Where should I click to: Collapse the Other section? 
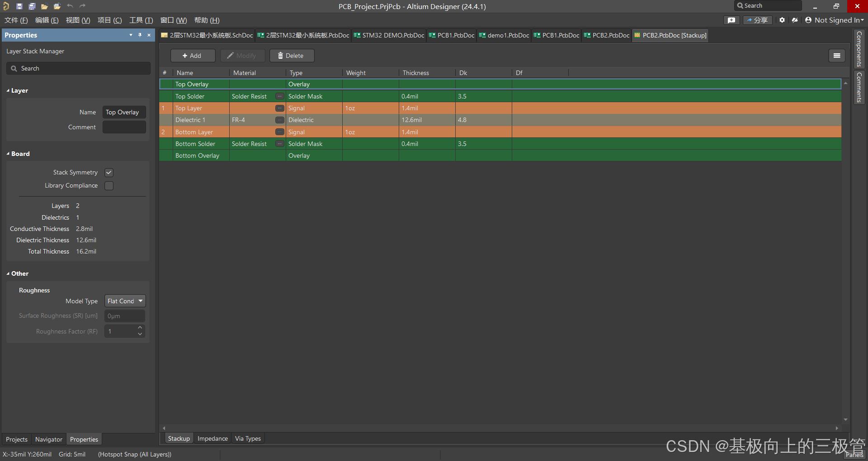click(8, 273)
